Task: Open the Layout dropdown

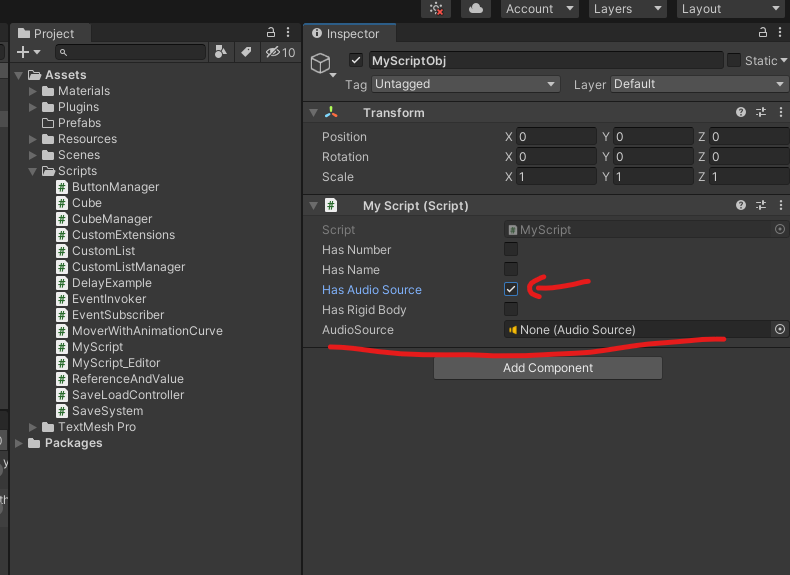Action: click(x=733, y=9)
